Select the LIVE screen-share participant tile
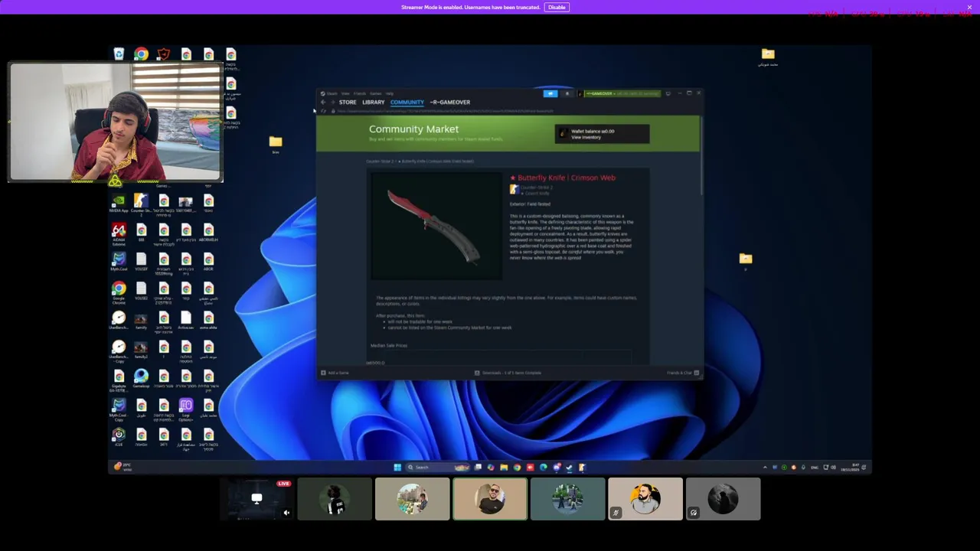This screenshot has height=551, width=980. click(257, 499)
